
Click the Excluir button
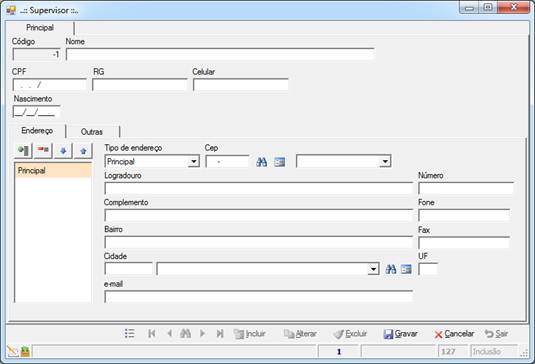coord(350,334)
